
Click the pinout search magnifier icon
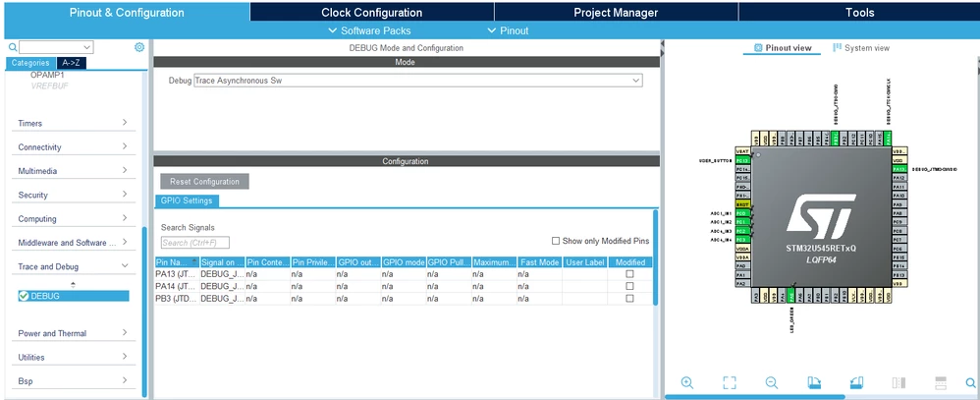tap(970, 382)
